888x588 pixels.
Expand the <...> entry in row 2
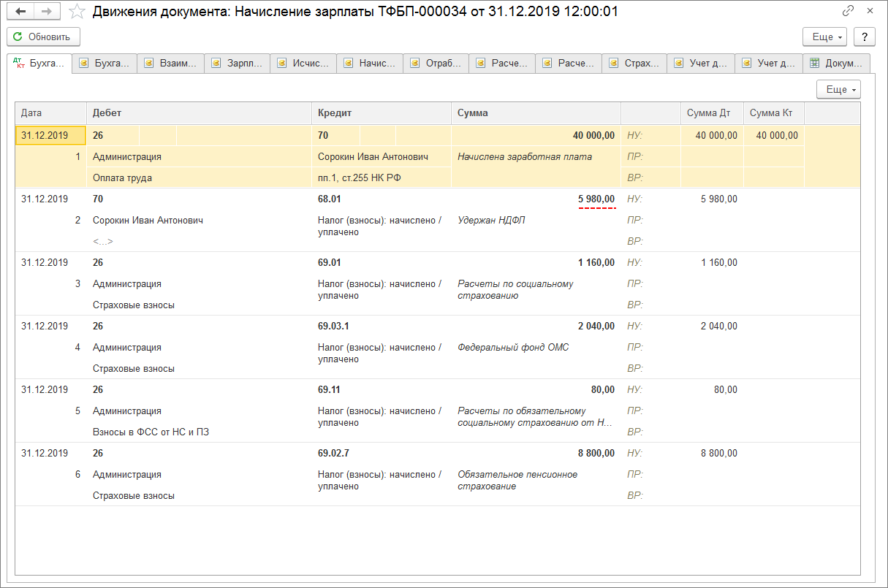pyautogui.click(x=103, y=241)
